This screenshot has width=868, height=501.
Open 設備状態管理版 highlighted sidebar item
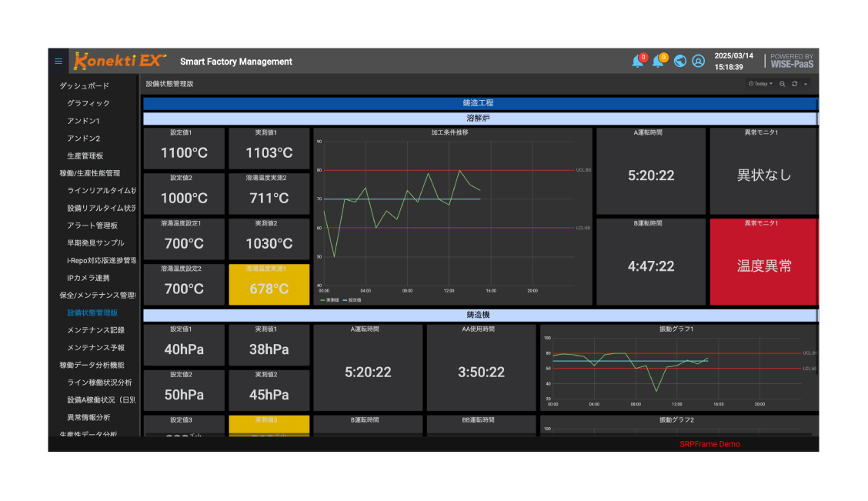pyautogui.click(x=92, y=312)
